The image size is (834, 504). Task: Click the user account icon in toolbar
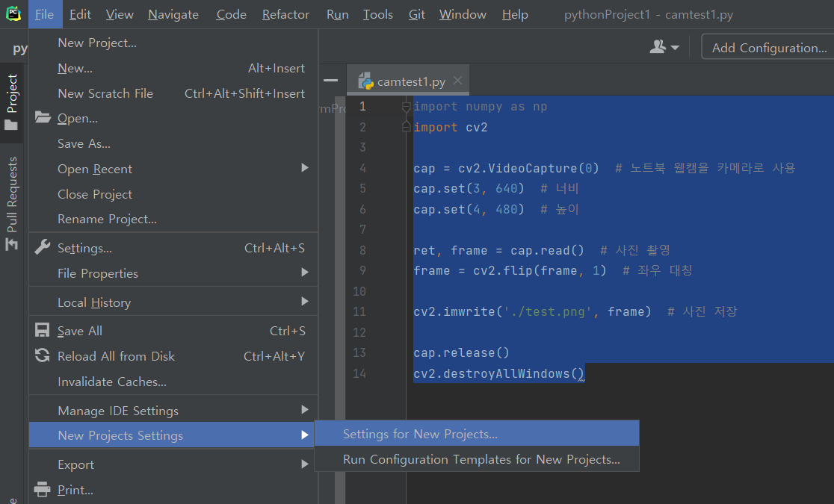pyautogui.click(x=658, y=47)
